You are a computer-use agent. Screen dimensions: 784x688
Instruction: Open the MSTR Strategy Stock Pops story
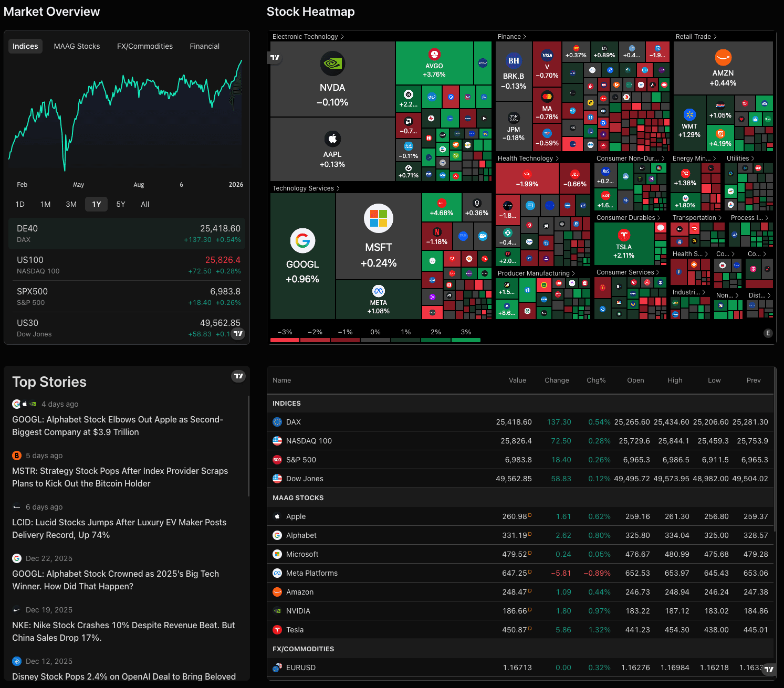point(120,477)
